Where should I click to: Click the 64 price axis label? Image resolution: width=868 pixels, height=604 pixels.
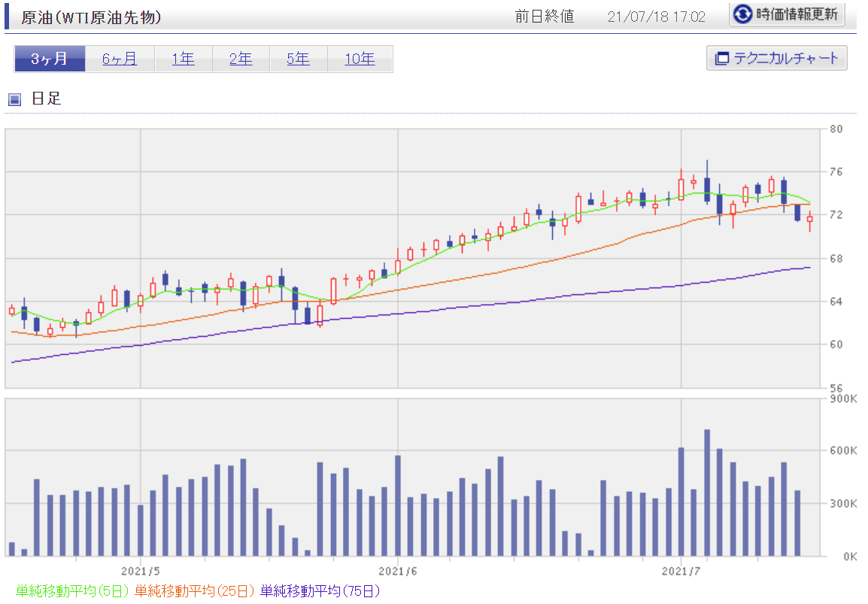pos(836,302)
